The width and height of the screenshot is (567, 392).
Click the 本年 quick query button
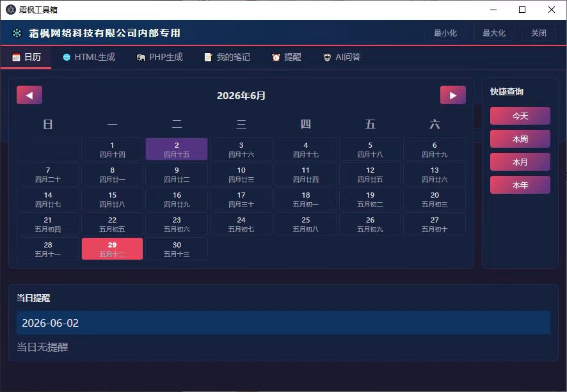tap(520, 185)
